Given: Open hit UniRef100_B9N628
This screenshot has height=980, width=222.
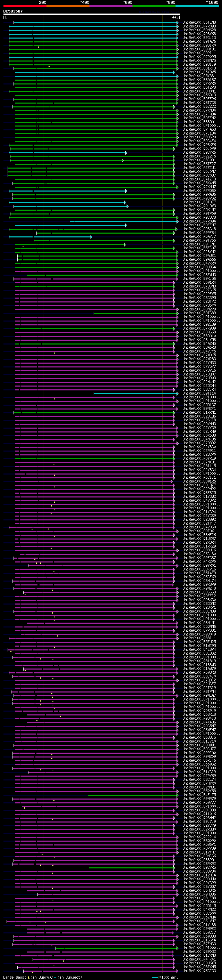Looking at the screenshot, I should point(199,30).
